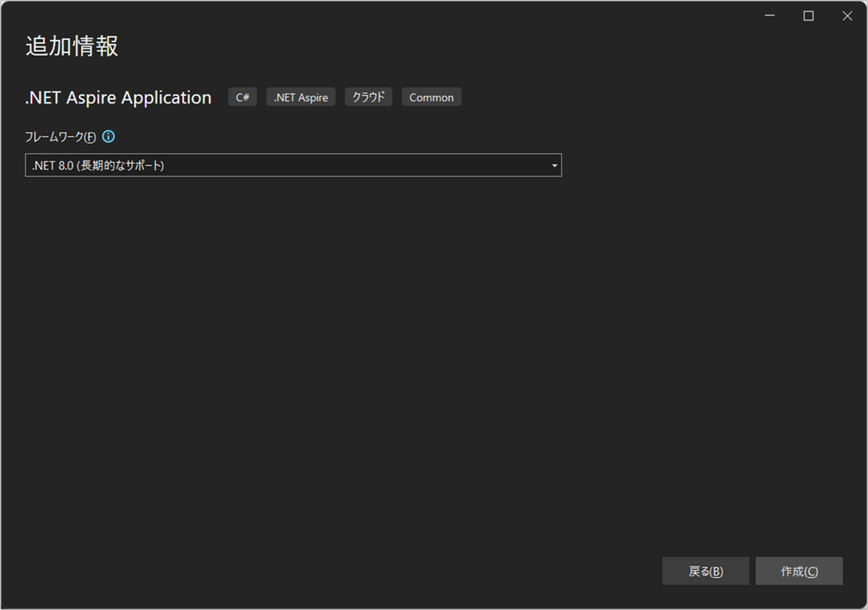Viewport: 868px width, 610px height.
Task: Maximize the dialog window
Action: click(x=809, y=16)
